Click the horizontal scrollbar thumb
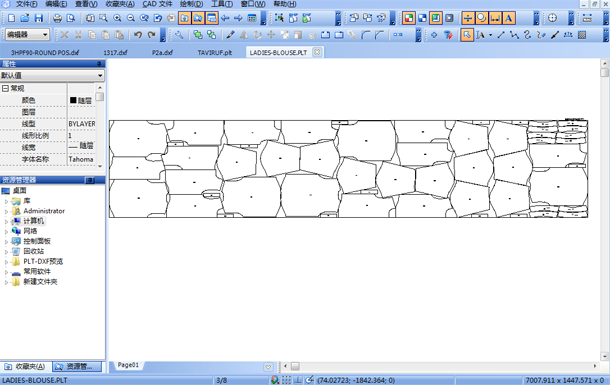This screenshot has width=610, height=385. point(295,366)
